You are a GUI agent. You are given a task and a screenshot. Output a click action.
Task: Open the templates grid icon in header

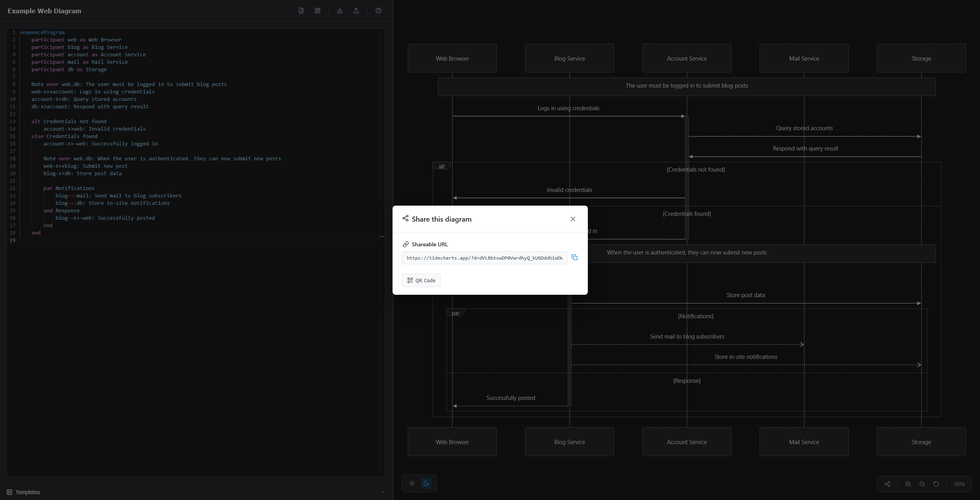click(318, 11)
